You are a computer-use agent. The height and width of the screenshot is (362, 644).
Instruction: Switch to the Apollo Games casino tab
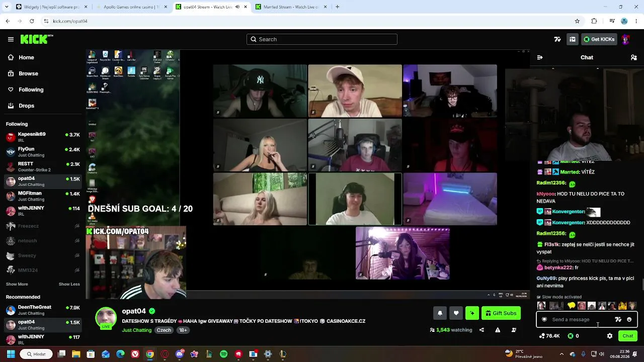(x=133, y=7)
